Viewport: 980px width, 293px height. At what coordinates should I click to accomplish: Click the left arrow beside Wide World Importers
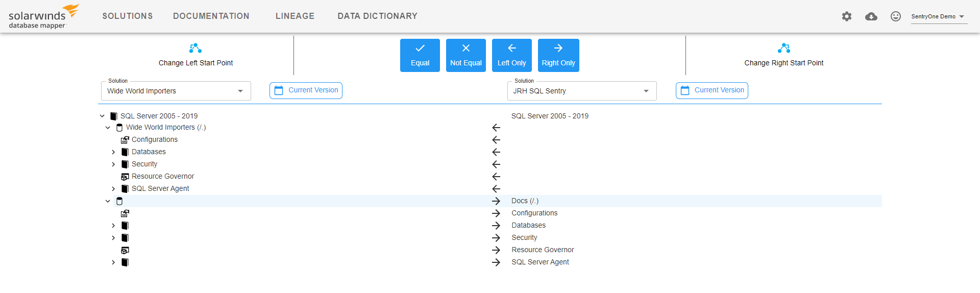click(x=496, y=128)
